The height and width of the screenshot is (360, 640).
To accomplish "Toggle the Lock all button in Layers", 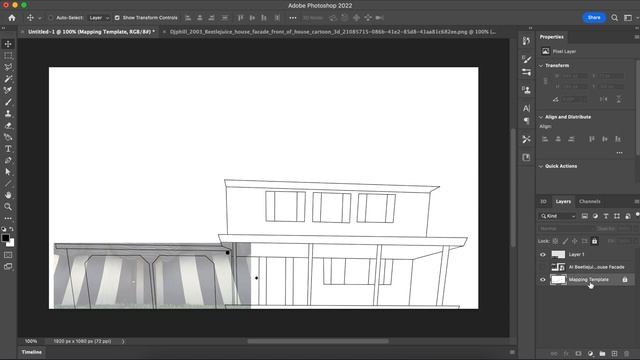I will click(x=594, y=241).
